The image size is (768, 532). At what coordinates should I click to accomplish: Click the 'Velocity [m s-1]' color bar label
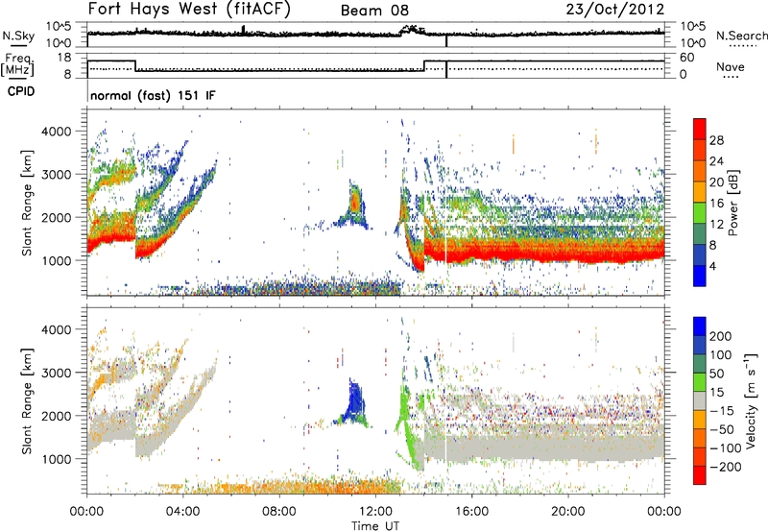click(751, 400)
